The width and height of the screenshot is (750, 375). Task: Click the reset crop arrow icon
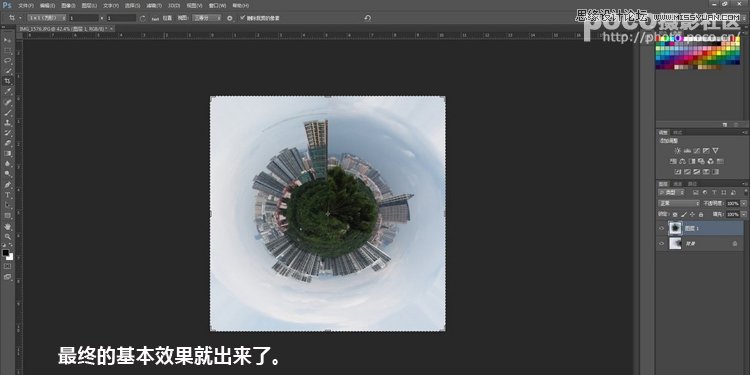(x=367, y=18)
